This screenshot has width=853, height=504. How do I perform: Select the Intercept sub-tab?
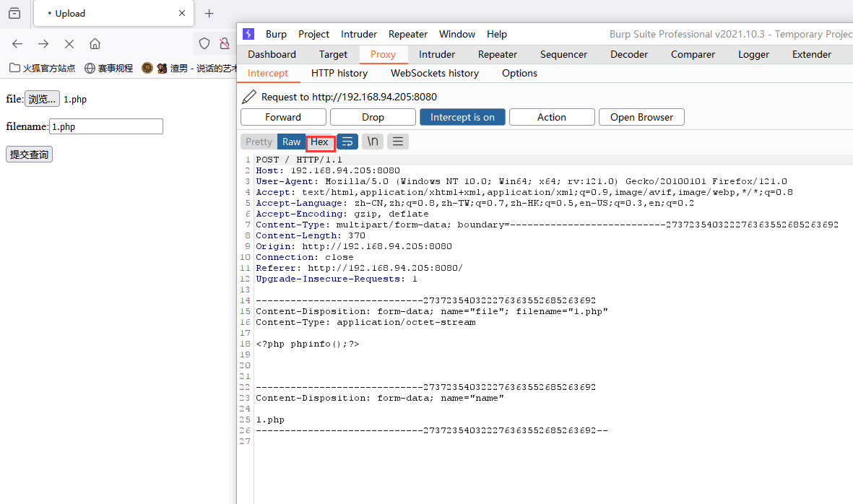(268, 74)
